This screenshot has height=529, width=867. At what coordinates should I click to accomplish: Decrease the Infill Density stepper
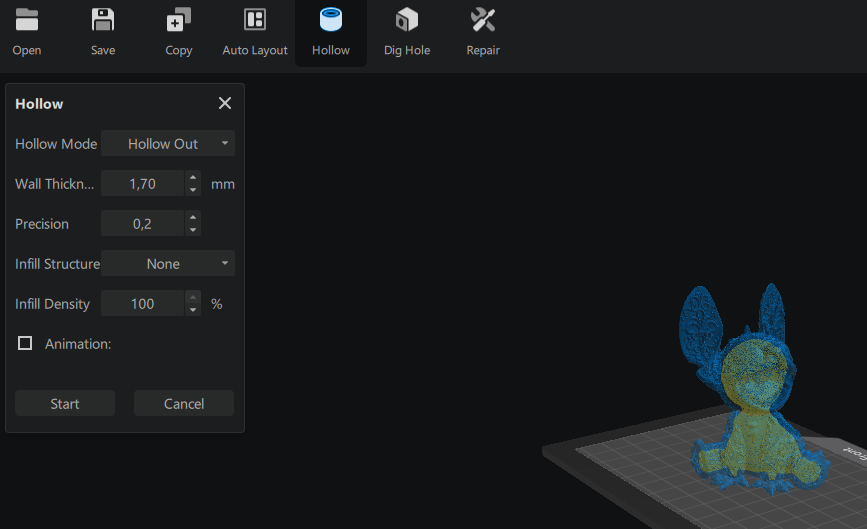pos(193,310)
